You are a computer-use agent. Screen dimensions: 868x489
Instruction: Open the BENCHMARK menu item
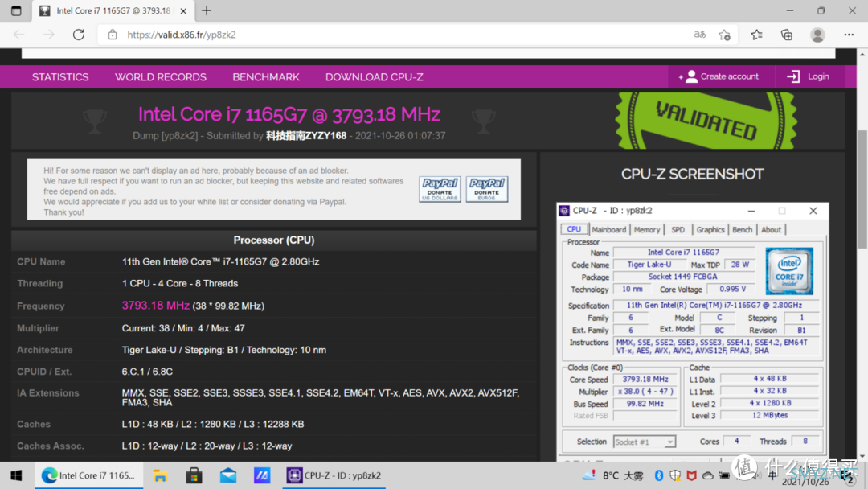point(266,77)
